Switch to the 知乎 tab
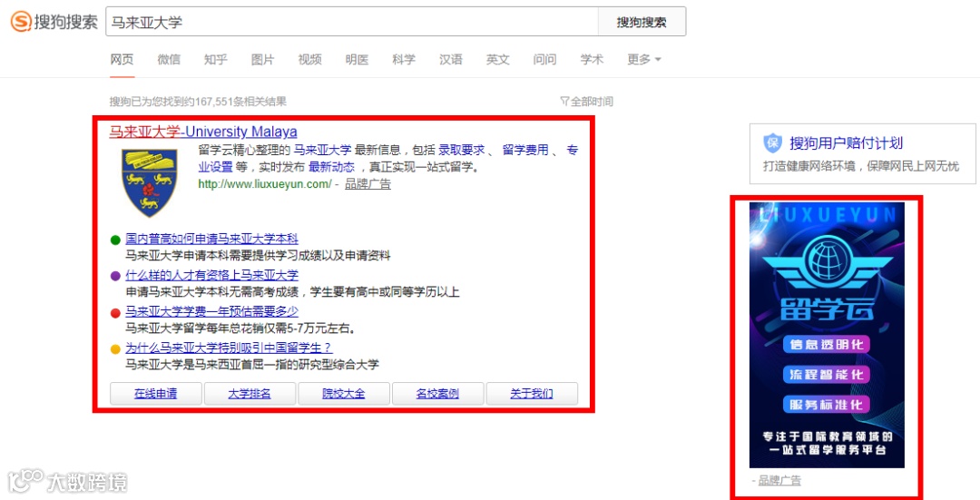The image size is (980, 500). pos(216,59)
